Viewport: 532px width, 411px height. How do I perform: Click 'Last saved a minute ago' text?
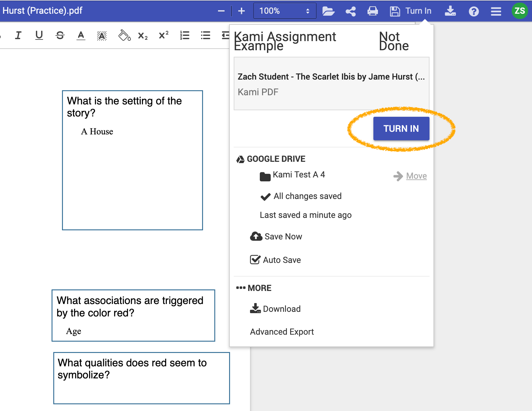click(x=305, y=215)
